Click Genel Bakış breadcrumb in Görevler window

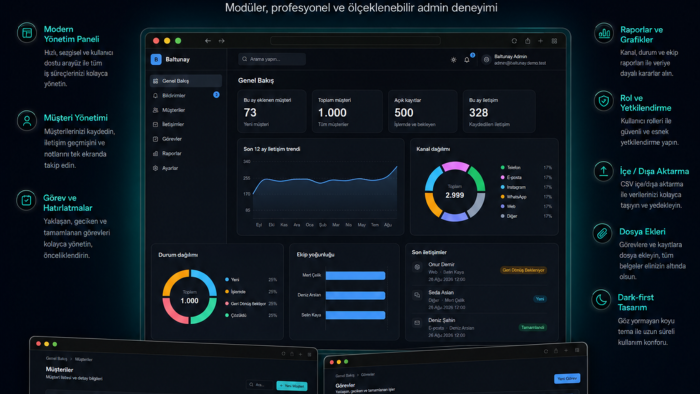345,376
